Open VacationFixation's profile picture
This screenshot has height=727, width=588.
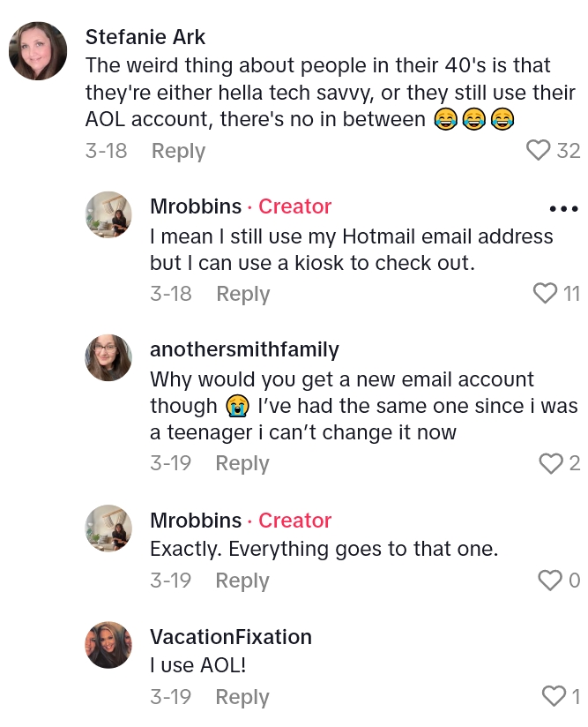pos(108,645)
